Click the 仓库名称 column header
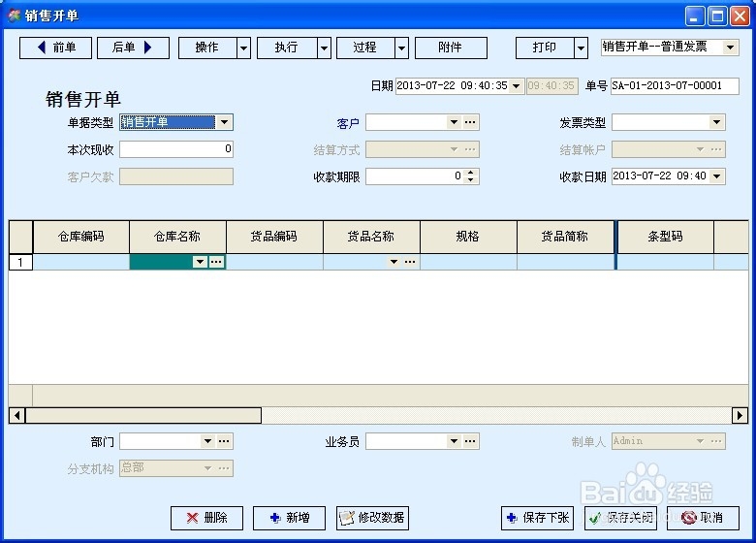Image resolution: width=756 pixels, height=543 pixels. point(177,237)
